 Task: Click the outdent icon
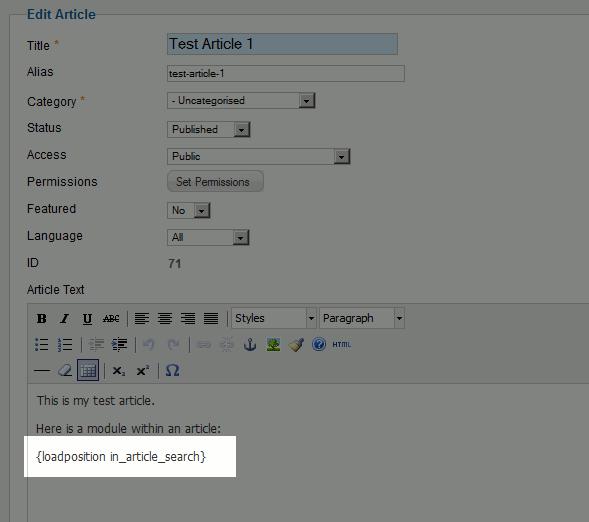coord(96,344)
